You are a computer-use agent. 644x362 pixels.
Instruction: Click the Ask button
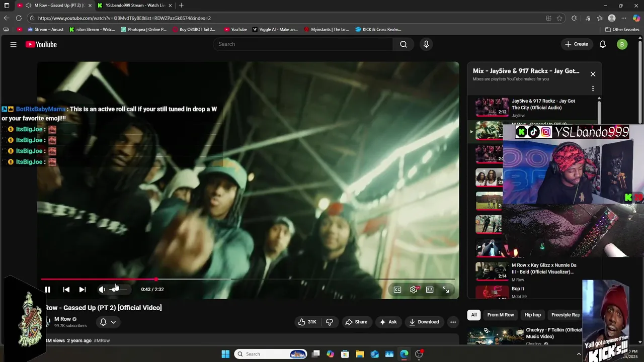388,322
